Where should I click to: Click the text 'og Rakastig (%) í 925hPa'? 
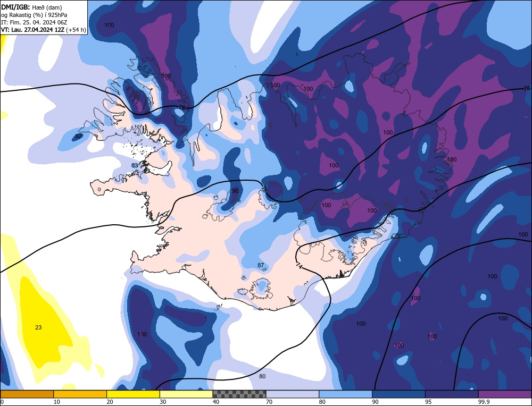(34, 15)
